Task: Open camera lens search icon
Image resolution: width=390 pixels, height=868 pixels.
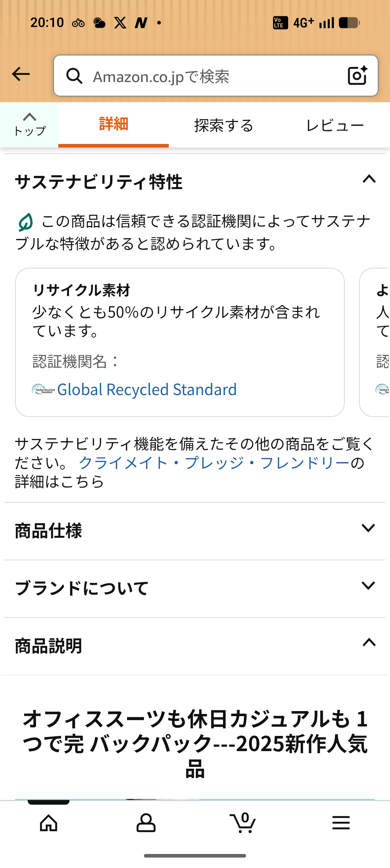Action: click(x=357, y=76)
